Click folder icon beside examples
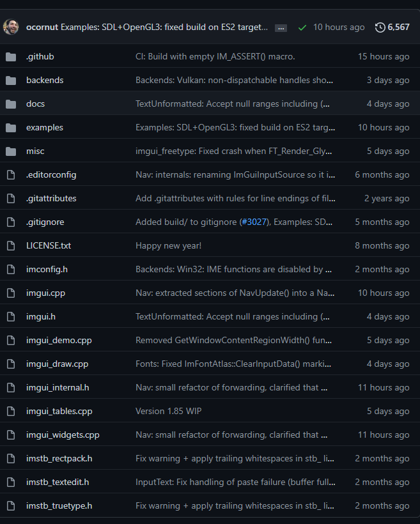Image resolution: width=420 pixels, height=524 pixels. [x=11, y=128]
